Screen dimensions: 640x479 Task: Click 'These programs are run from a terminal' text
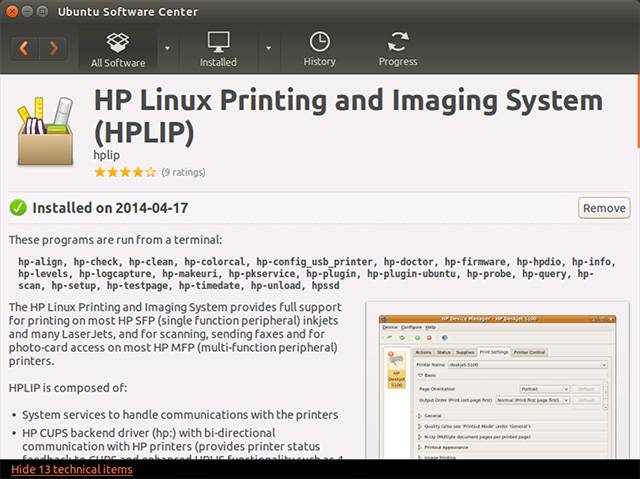pos(116,240)
